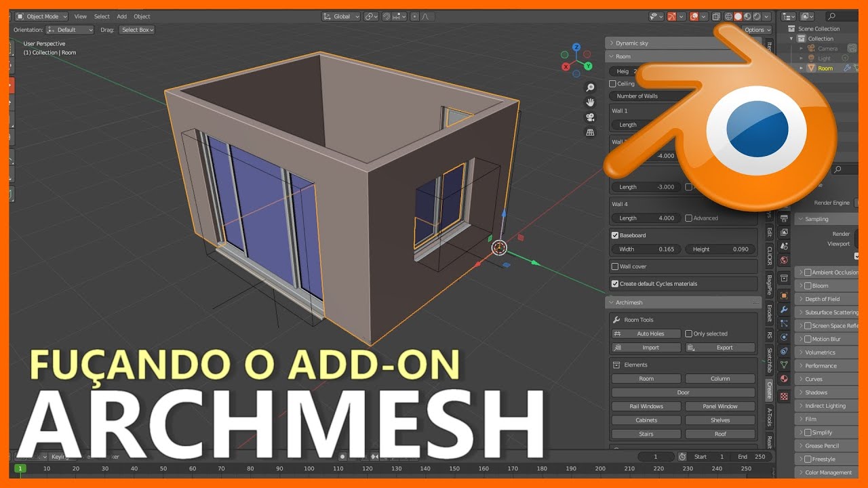Image resolution: width=868 pixels, height=488 pixels.
Task: Switch to the Sketchfab sidebar tab
Action: (x=769, y=359)
